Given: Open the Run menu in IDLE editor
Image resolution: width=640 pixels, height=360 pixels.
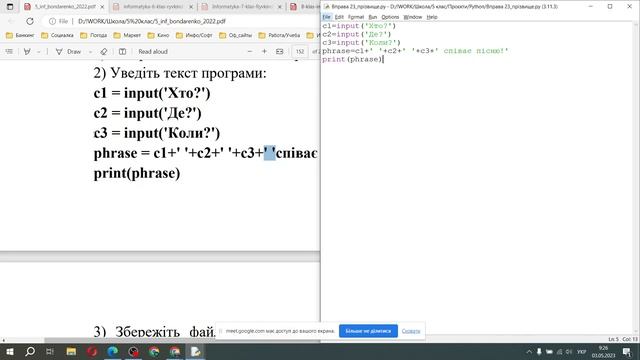Looking at the screenshot, I should coord(373,17).
